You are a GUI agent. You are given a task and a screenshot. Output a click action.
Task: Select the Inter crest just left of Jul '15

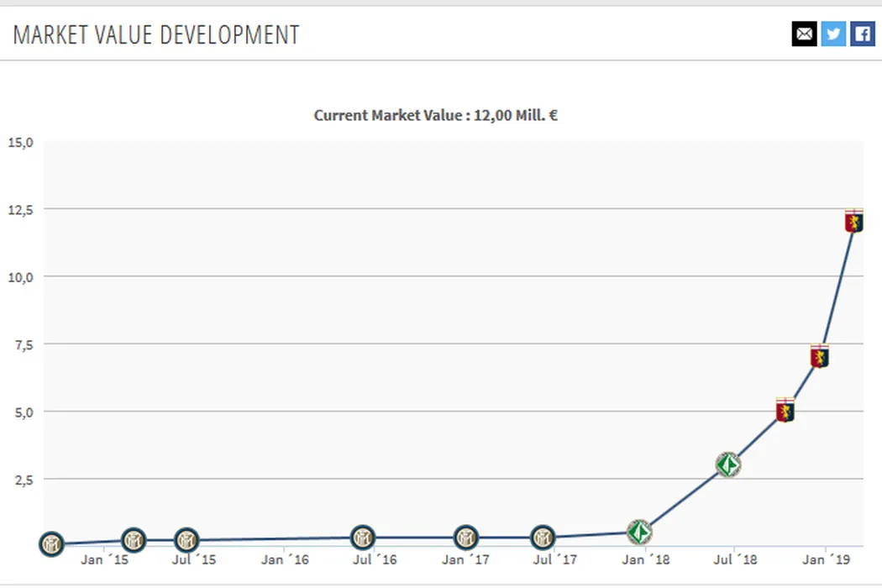tap(186, 539)
